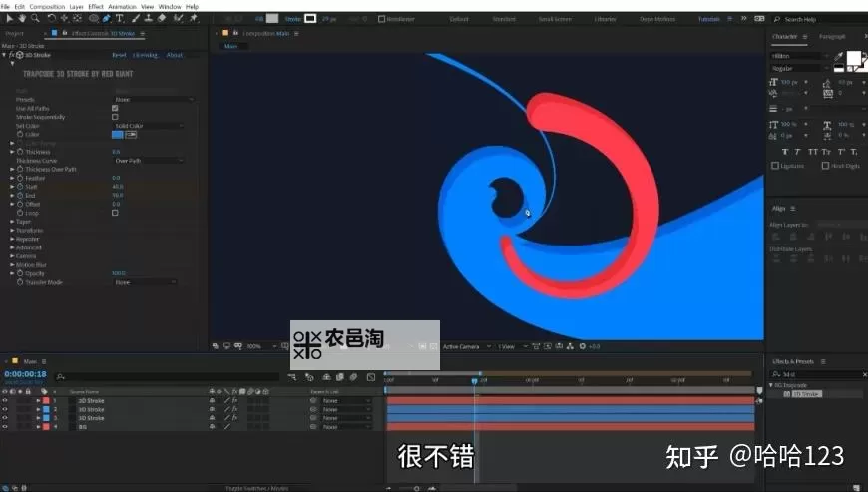This screenshot has height=492, width=868.
Task: Expand the Camera property group
Action: click(x=12, y=256)
